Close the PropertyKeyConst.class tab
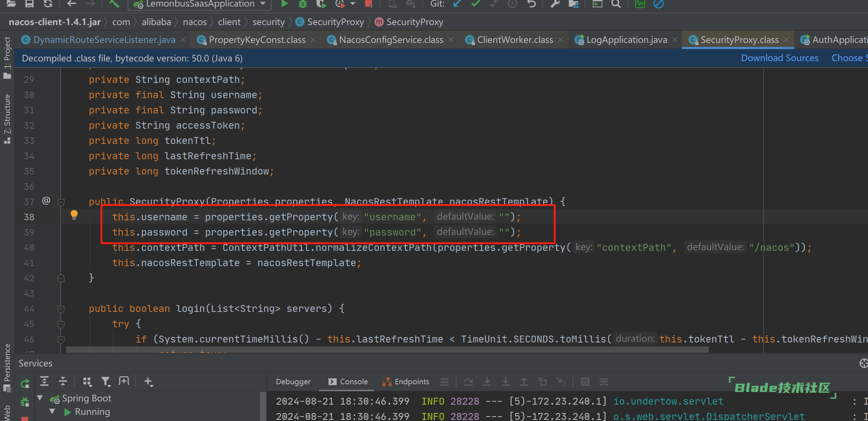The image size is (868, 421). pyautogui.click(x=313, y=40)
